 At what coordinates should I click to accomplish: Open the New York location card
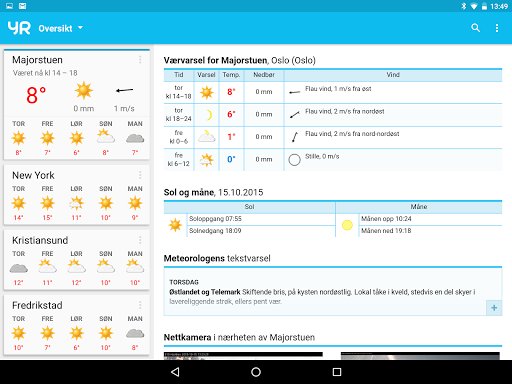77,195
